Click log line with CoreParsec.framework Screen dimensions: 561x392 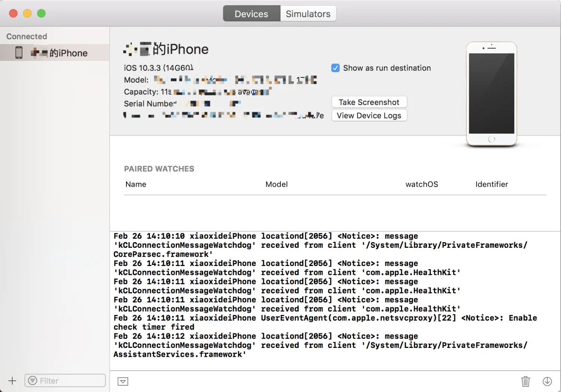click(320, 245)
